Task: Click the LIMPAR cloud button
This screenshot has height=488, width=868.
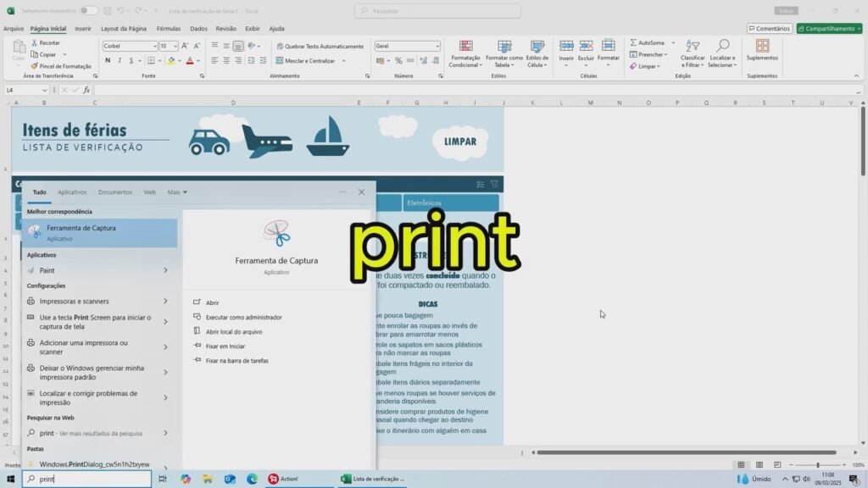Action: [460, 142]
